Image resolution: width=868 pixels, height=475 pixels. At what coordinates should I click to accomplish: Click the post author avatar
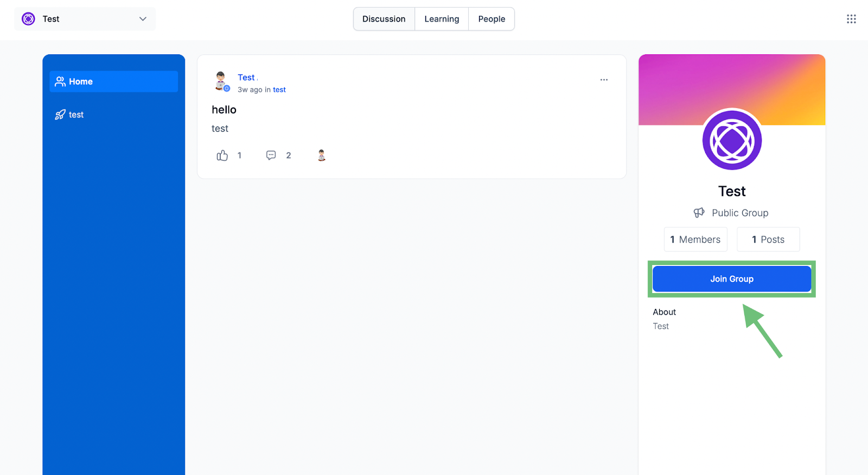click(x=221, y=81)
